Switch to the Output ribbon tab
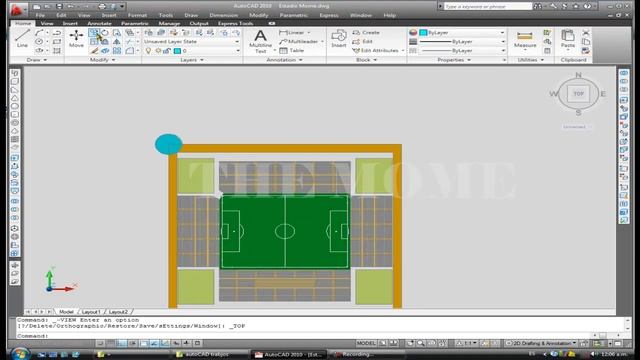The image size is (640, 360). 199,23
